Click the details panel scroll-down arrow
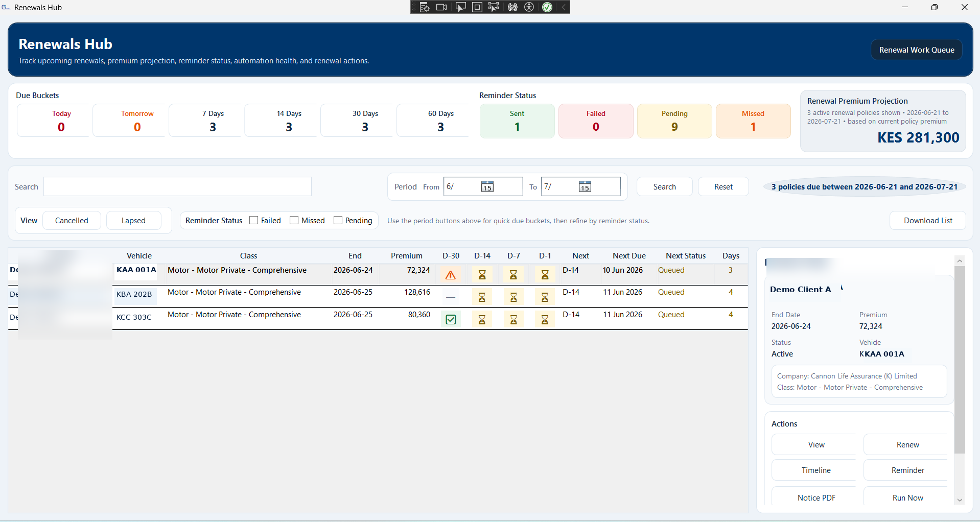 [x=960, y=500]
